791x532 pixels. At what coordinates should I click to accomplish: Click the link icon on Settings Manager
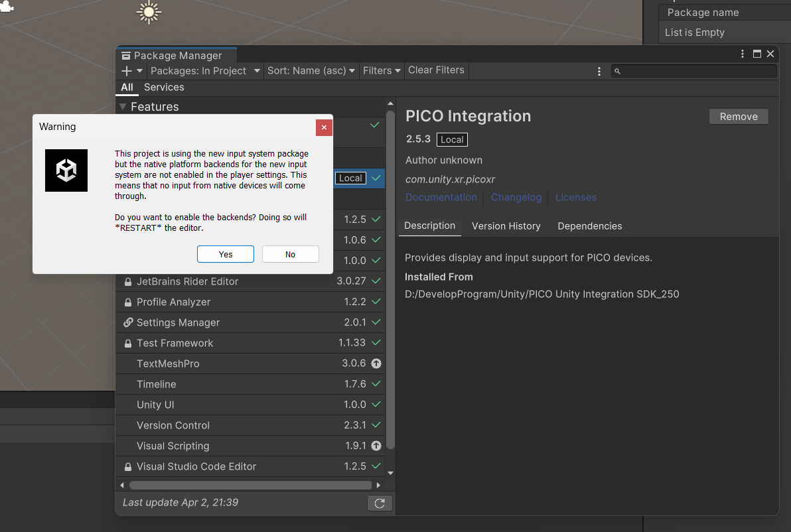128,322
